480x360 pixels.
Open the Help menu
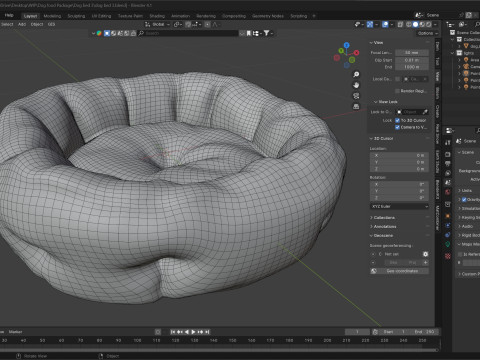point(9,15)
